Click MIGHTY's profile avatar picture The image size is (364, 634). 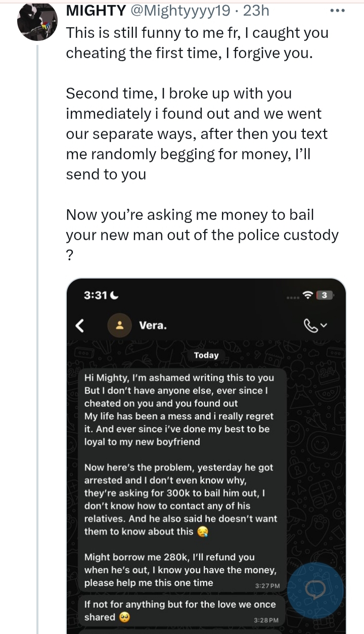[x=37, y=22]
